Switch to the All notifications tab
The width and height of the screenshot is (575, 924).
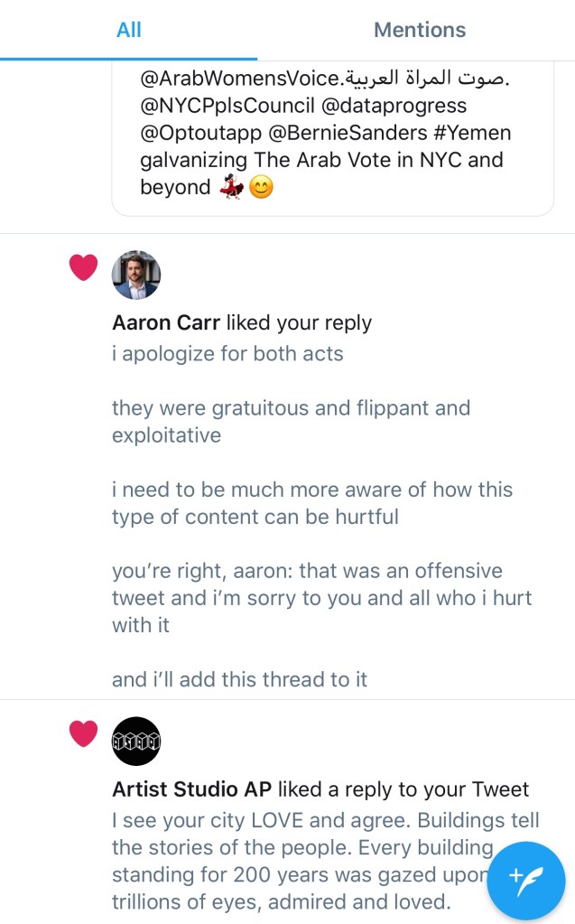(x=129, y=30)
